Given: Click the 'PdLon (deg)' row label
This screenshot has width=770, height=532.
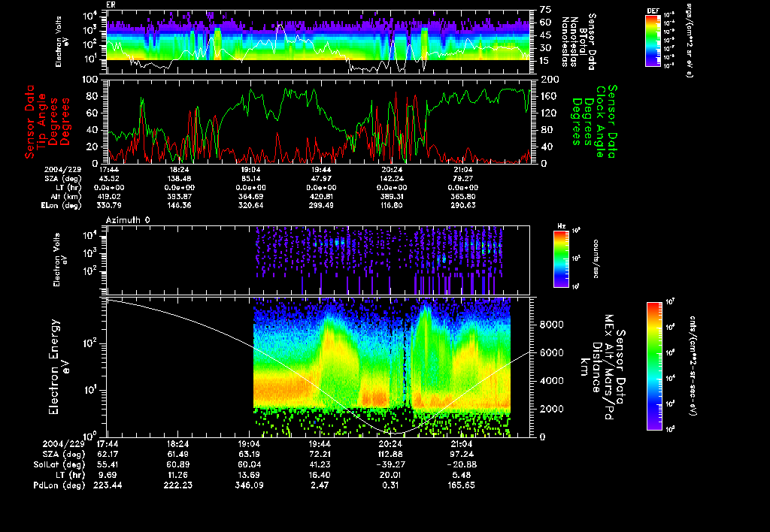Looking at the screenshot, I should click(x=59, y=485).
